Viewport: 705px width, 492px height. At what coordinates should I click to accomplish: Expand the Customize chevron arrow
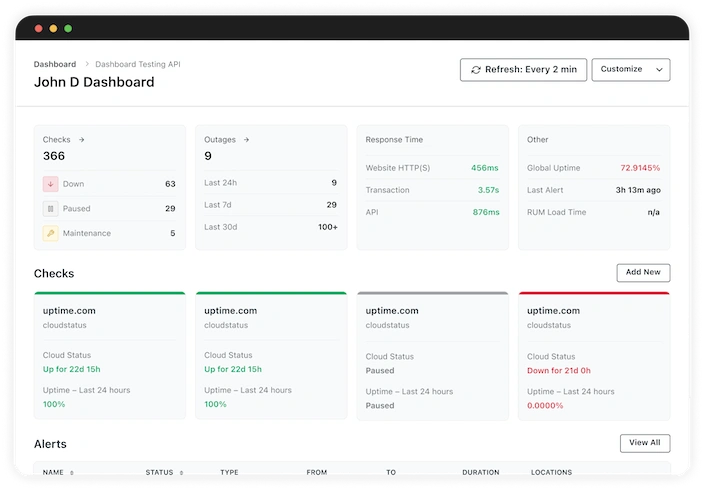659,70
